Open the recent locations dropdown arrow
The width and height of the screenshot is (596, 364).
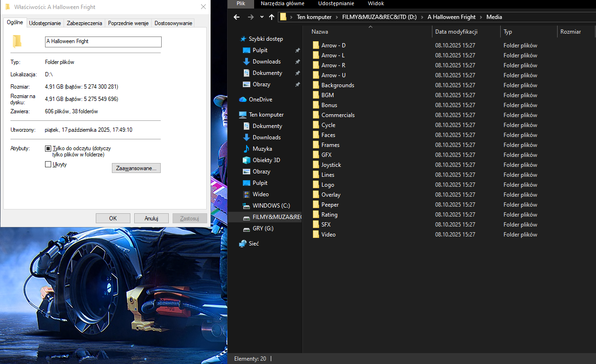click(x=262, y=17)
